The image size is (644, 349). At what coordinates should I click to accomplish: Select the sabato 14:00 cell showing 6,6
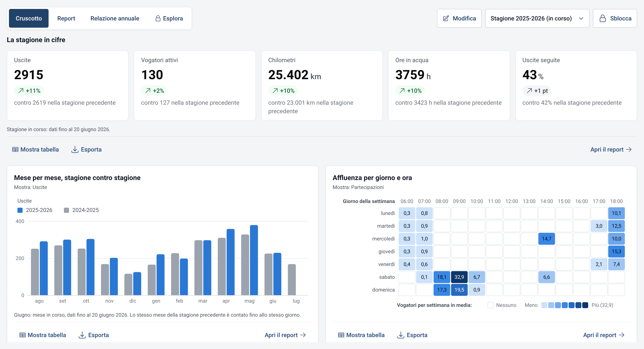546,277
